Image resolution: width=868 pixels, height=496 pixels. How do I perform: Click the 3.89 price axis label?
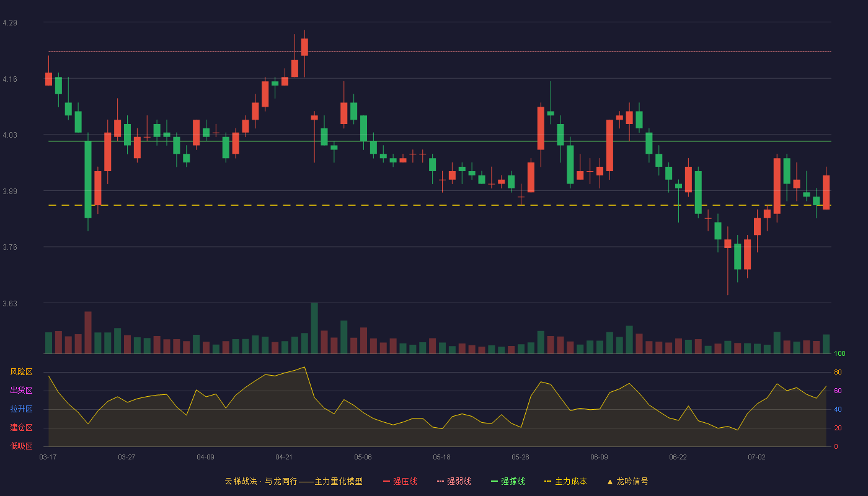(x=10, y=192)
